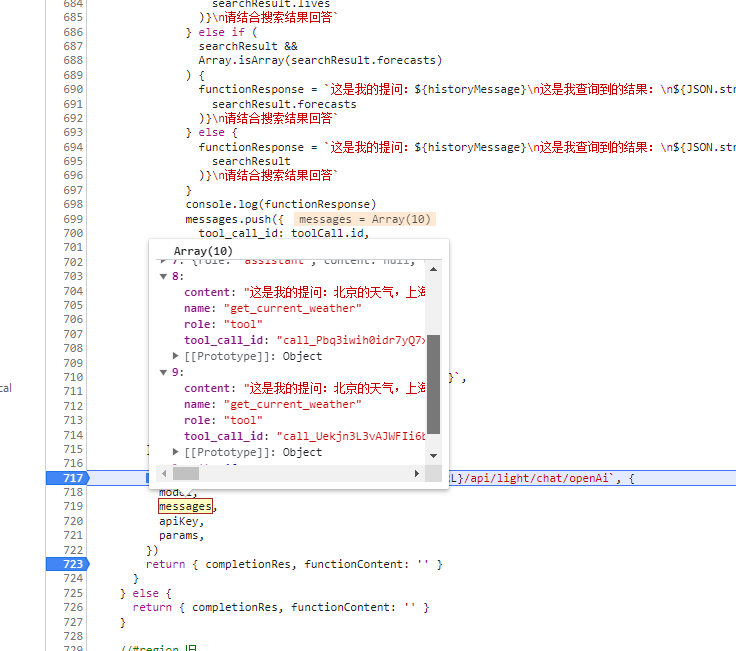Viewport: 736px width, 651px height.
Task: Click role "tool" under array item 8
Action: (x=243, y=324)
